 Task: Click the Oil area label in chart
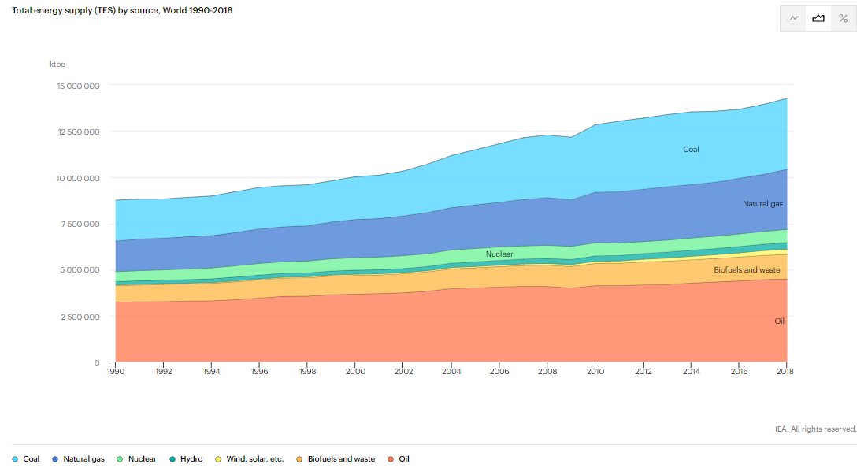(x=779, y=321)
